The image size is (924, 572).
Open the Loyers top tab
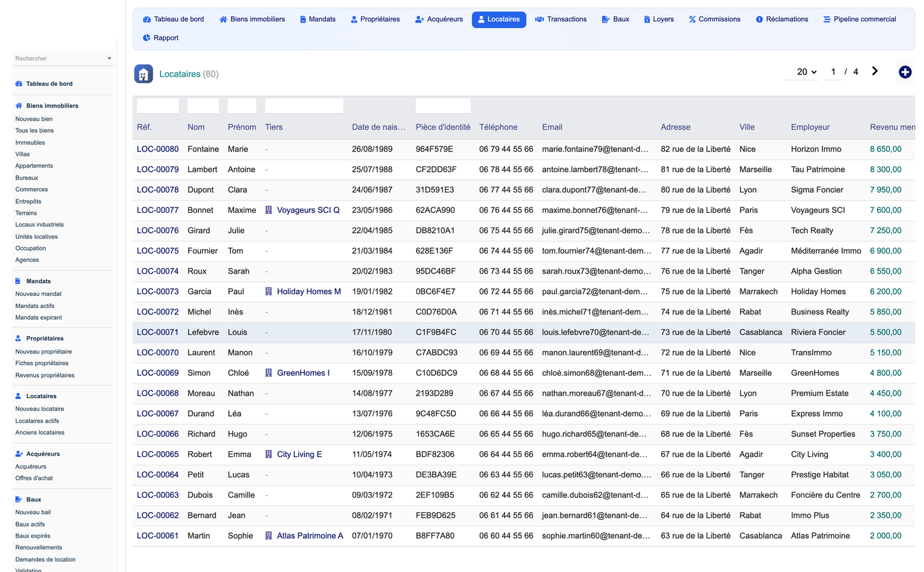pos(659,19)
